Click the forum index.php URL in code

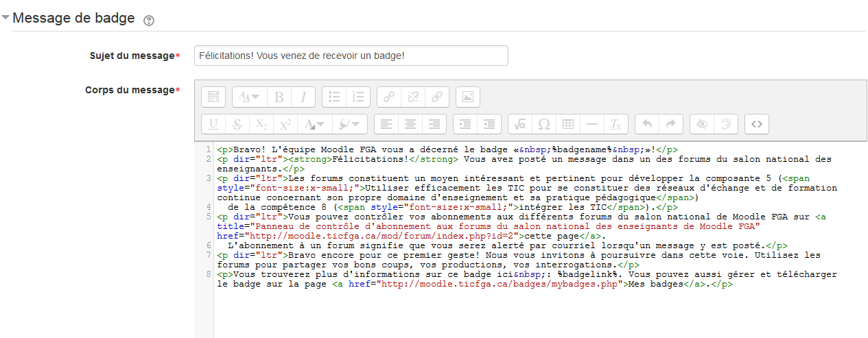[382, 236]
